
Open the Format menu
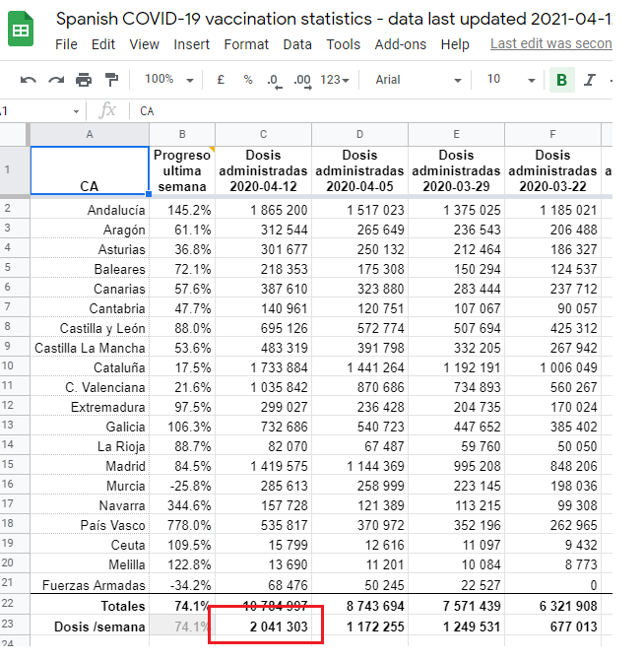pyautogui.click(x=246, y=44)
